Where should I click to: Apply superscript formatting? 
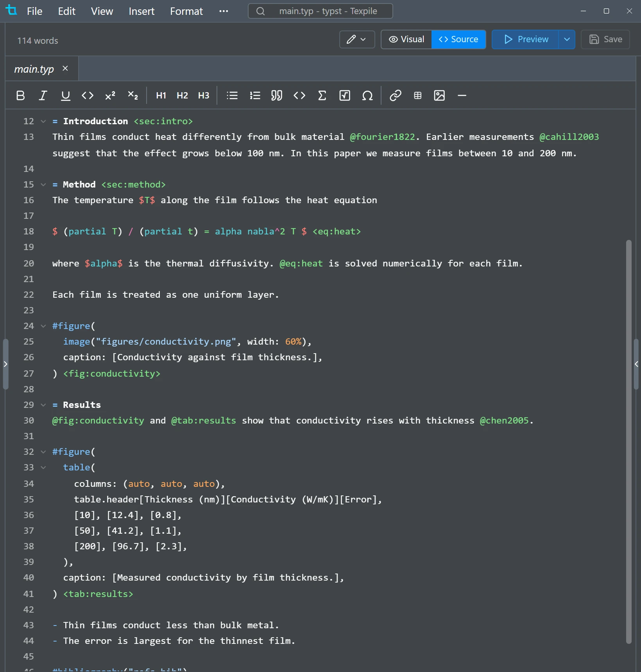110,95
